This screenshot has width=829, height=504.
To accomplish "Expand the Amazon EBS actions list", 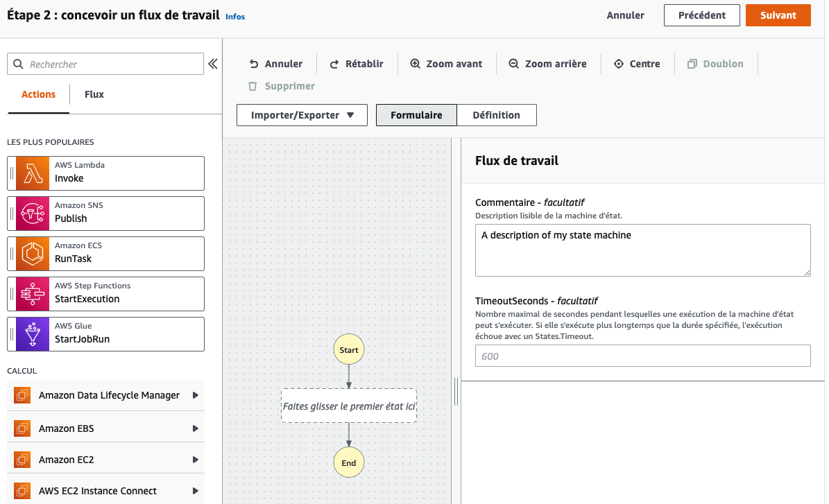I will 195,428.
